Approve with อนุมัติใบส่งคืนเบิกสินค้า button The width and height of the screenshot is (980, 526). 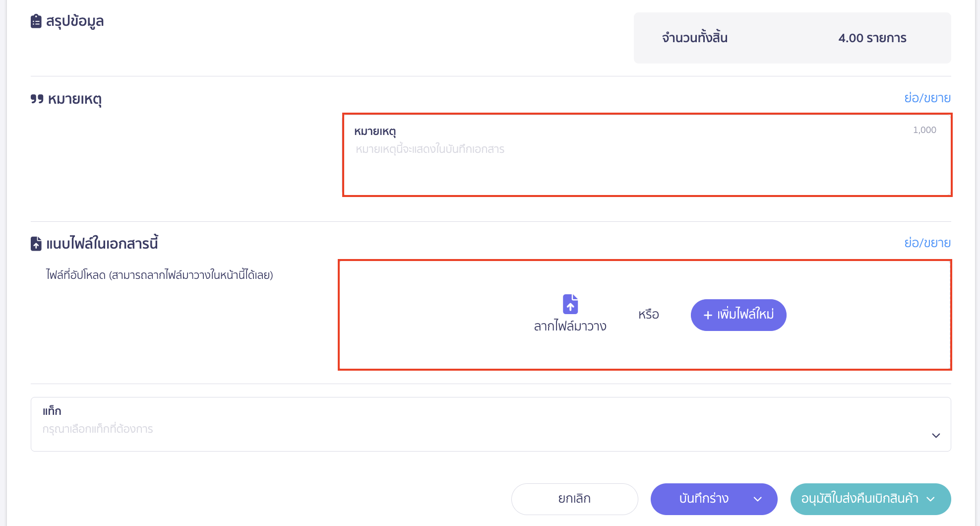click(859, 499)
